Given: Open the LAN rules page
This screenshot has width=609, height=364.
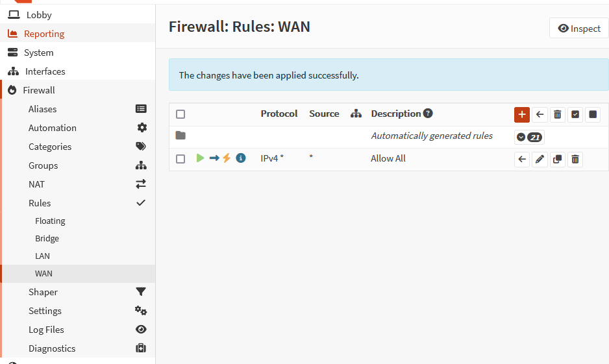Looking at the screenshot, I should click(x=42, y=256).
